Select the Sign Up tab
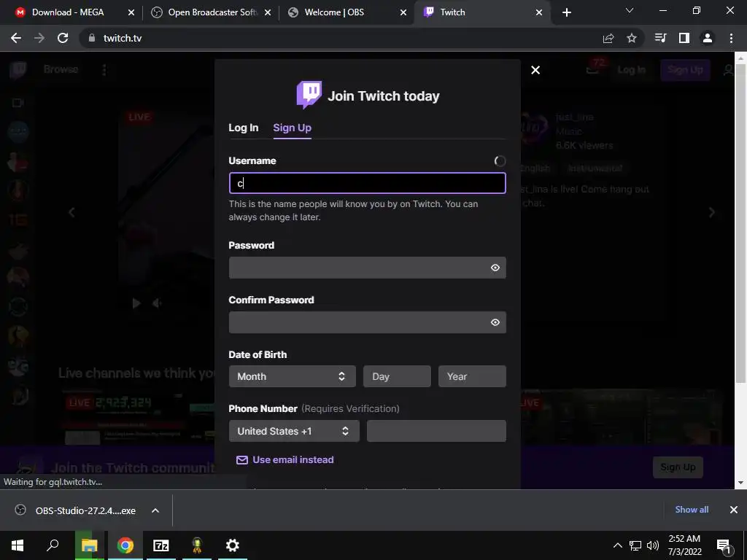The height and width of the screenshot is (560, 747). pos(292,128)
